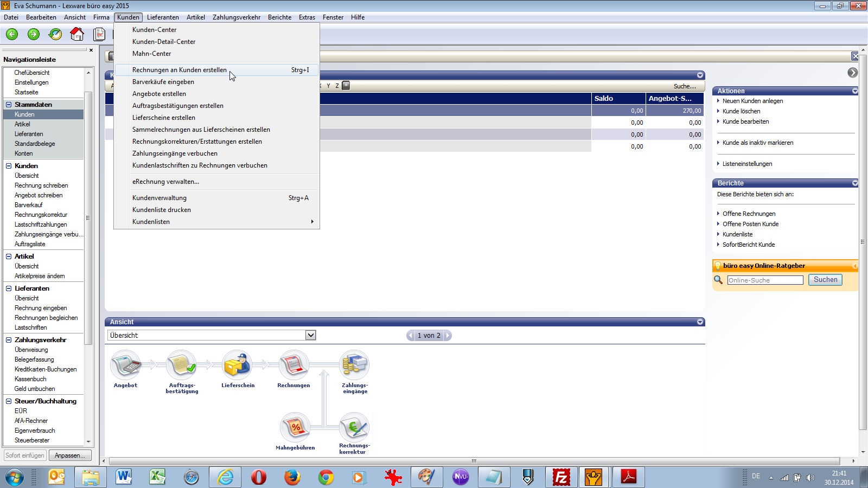Launch Google Chrome from the taskbar

tap(325, 477)
